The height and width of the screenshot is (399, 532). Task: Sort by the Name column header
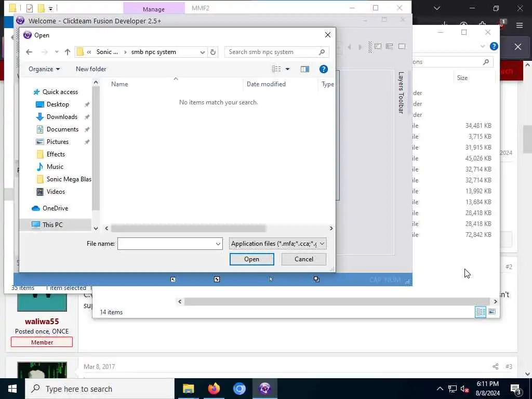[x=119, y=84]
